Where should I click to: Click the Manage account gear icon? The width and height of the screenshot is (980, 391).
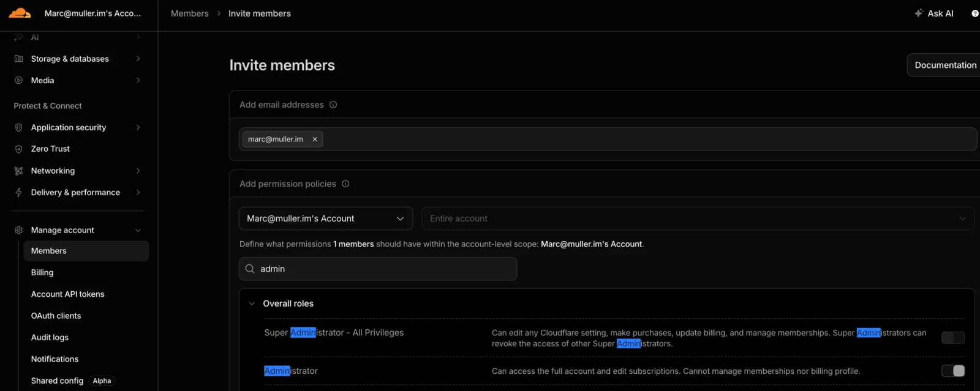(18, 230)
